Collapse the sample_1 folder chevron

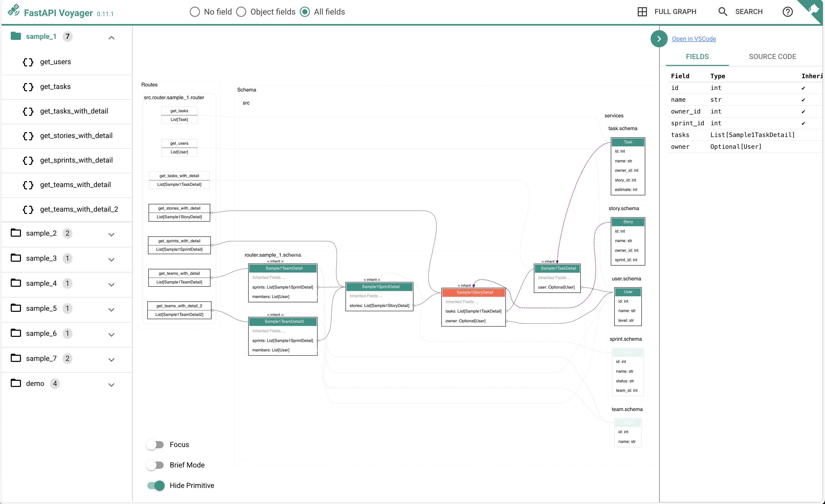tap(112, 38)
